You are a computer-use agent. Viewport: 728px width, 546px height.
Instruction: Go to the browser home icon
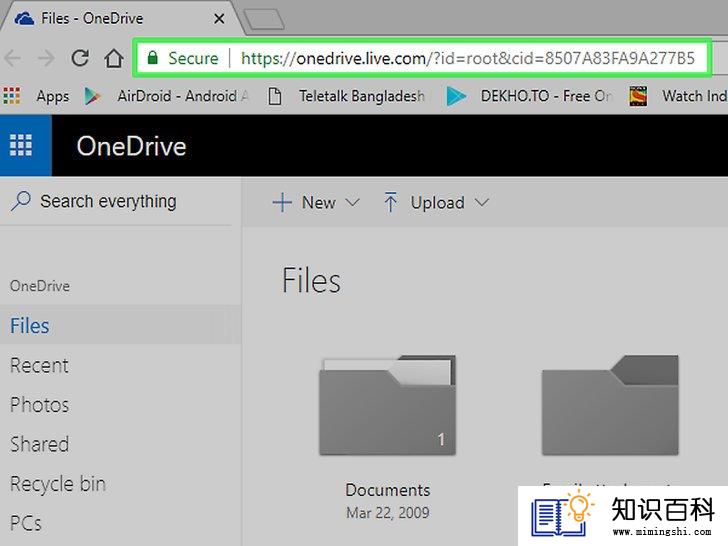(x=114, y=58)
